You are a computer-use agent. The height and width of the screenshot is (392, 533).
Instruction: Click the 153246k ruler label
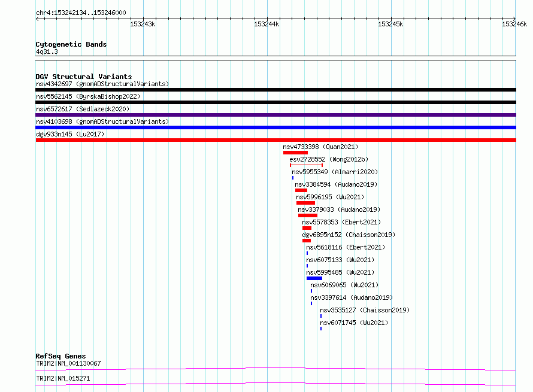click(x=514, y=24)
